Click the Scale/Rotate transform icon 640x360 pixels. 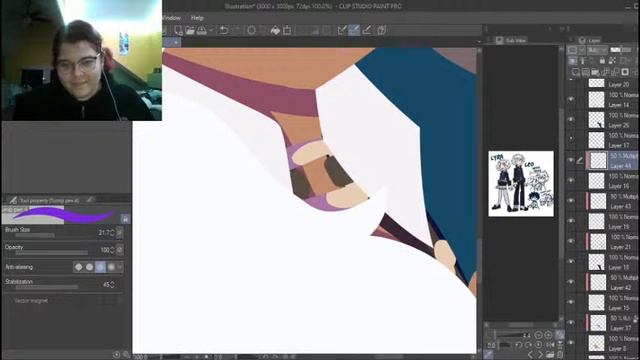click(x=287, y=30)
